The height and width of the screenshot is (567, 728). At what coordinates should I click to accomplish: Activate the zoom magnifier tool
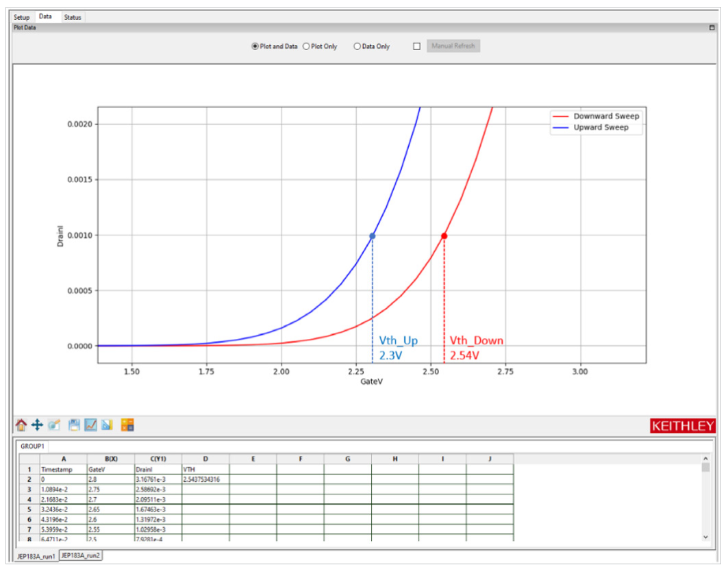(x=54, y=425)
